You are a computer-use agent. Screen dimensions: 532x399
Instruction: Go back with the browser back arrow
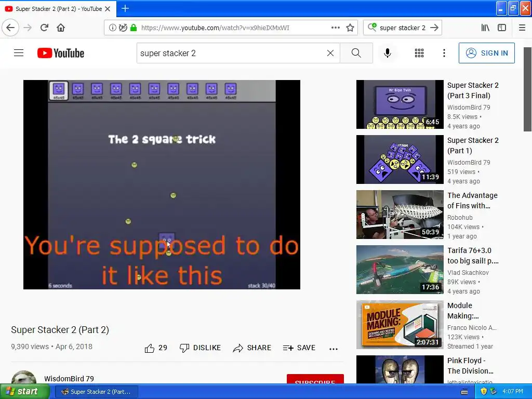[x=10, y=28]
